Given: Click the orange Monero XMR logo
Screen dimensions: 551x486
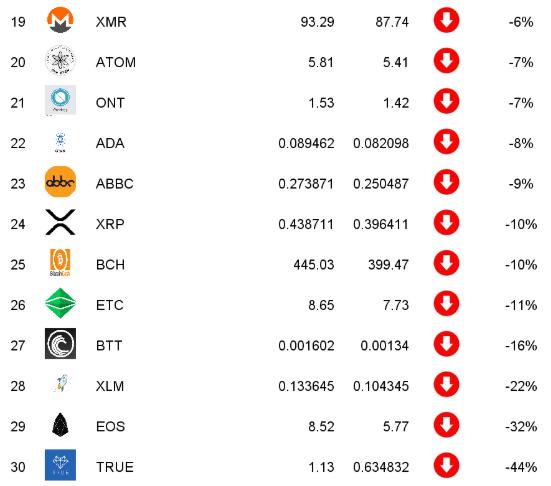Looking at the screenshot, I should pyautogui.click(x=60, y=20).
